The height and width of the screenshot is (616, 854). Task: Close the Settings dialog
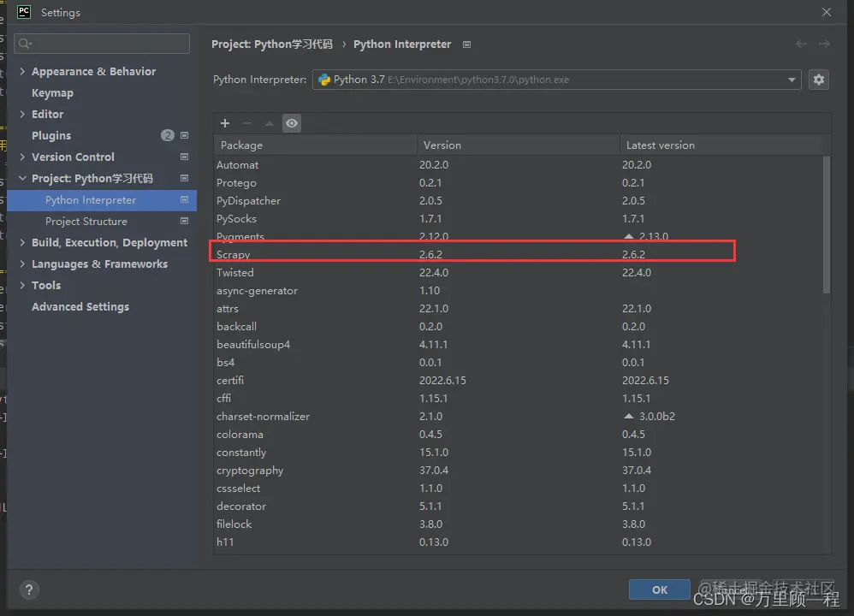click(827, 12)
